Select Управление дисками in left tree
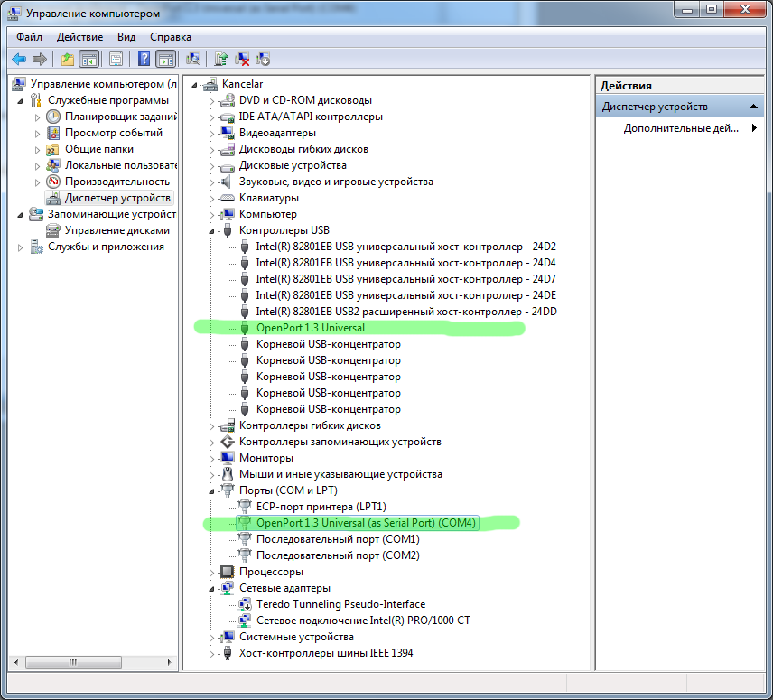773x700 pixels. click(116, 230)
